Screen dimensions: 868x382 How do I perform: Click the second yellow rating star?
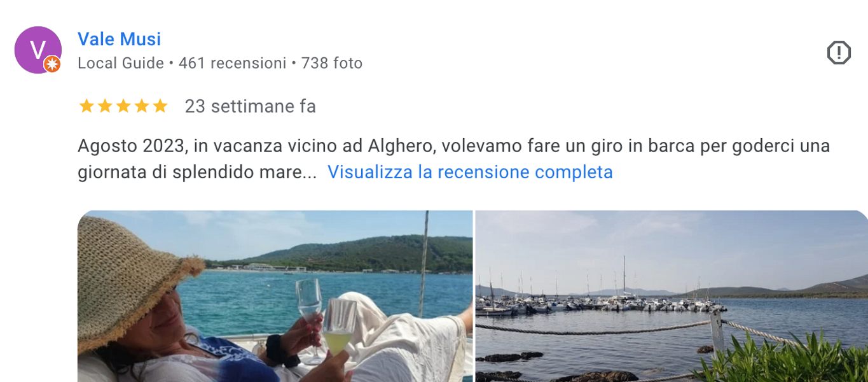click(x=104, y=106)
